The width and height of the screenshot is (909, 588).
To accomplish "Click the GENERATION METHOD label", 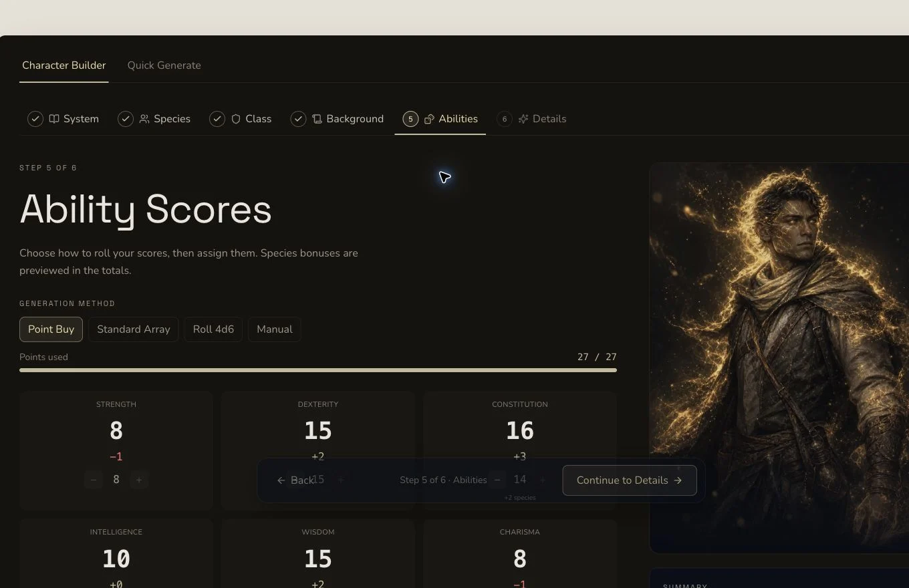I will [x=68, y=303].
